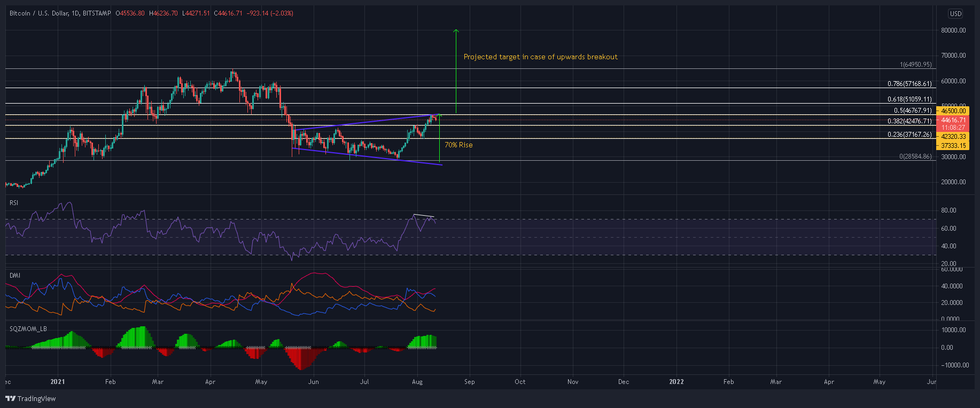The image size is (980, 408).
Task: Click the 'Projected target in case of upwards breakout' annotation
Action: [x=540, y=57]
